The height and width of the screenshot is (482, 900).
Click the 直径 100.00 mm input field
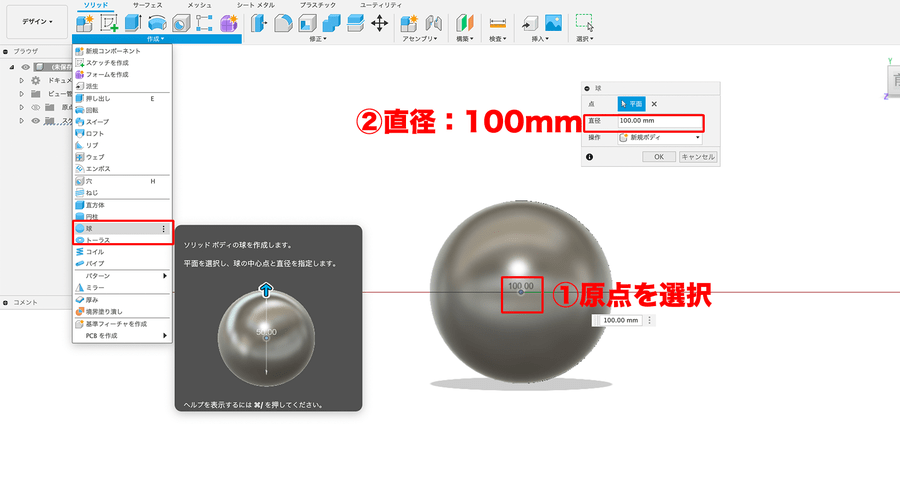coord(660,121)
